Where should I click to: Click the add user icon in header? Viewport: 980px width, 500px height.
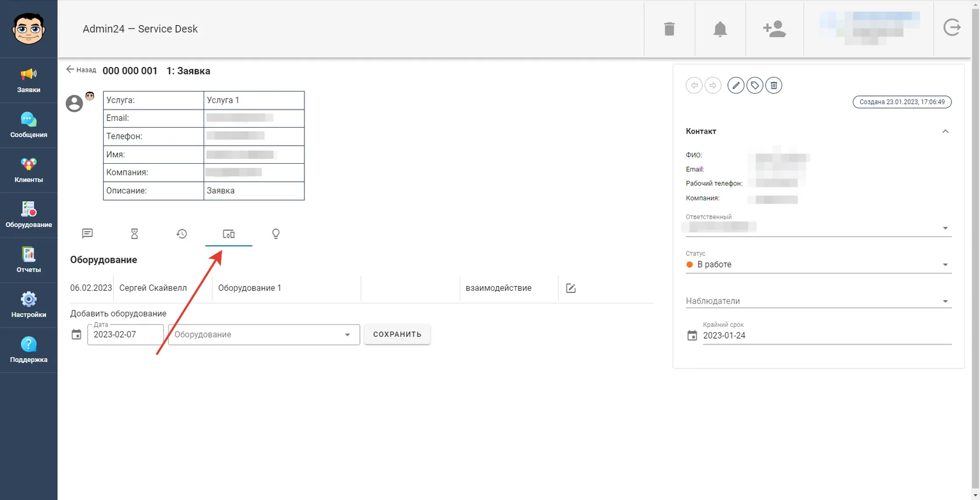(774, 29)
